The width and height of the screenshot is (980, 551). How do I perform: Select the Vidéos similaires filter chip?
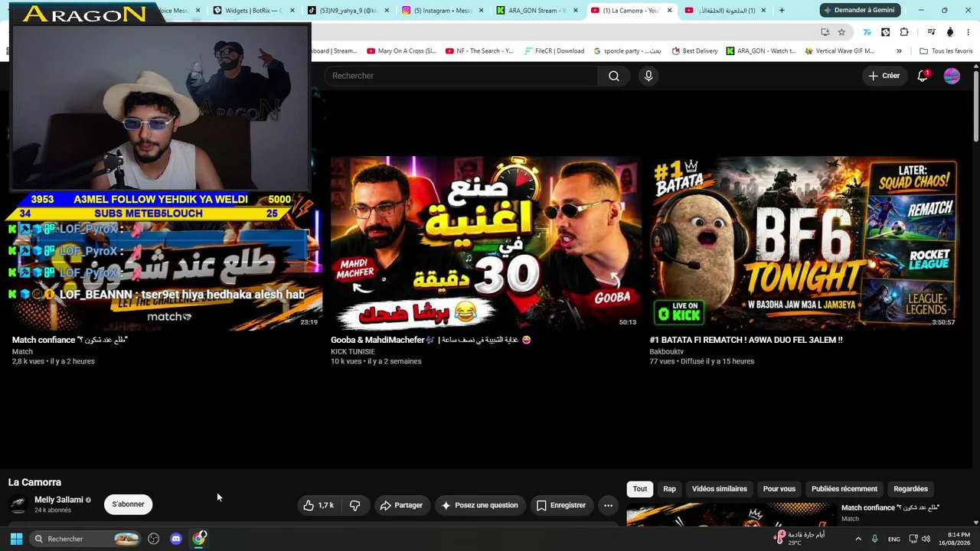pyautogui.click(x=720, y=489)
